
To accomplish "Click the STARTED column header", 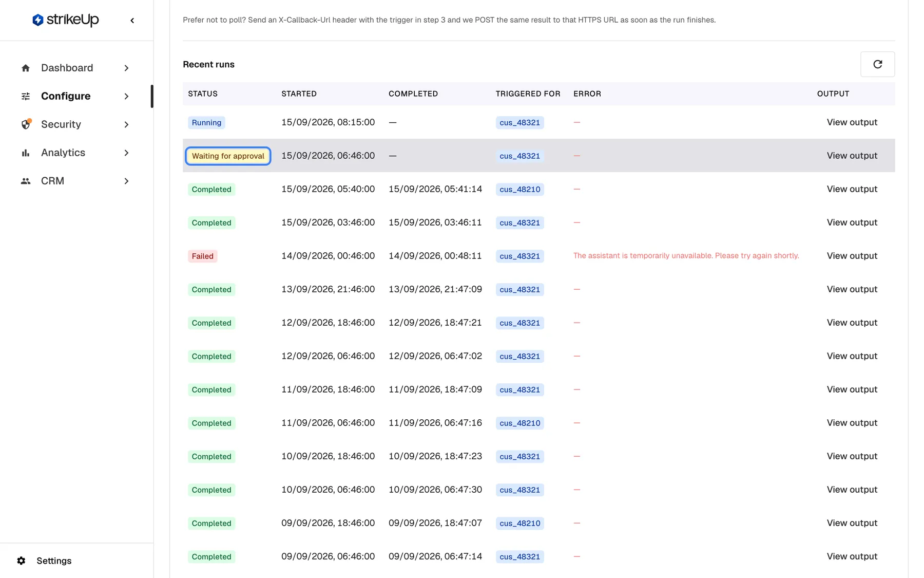I will click(299, 94).
